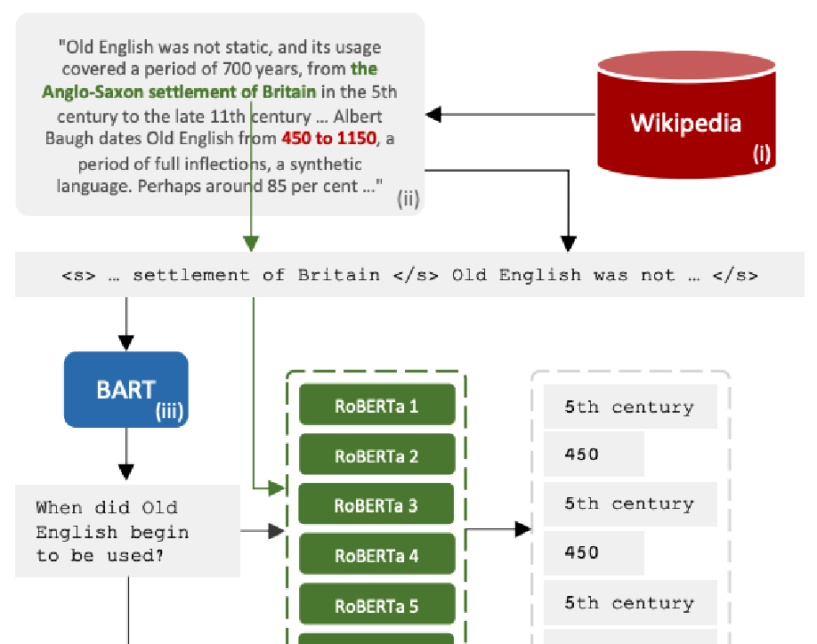817x644 pixels.
Task: Select the '450' answer beside RoBERTa 2
Action: [594, 454]
